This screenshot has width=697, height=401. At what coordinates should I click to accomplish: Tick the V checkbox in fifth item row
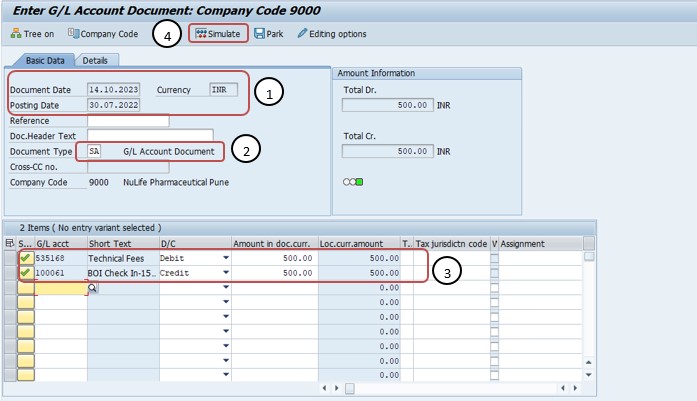[494, 317]
